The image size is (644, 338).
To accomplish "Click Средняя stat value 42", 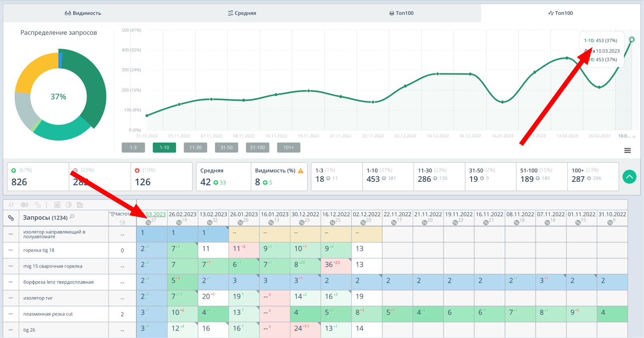I will [x=206, y=182].
